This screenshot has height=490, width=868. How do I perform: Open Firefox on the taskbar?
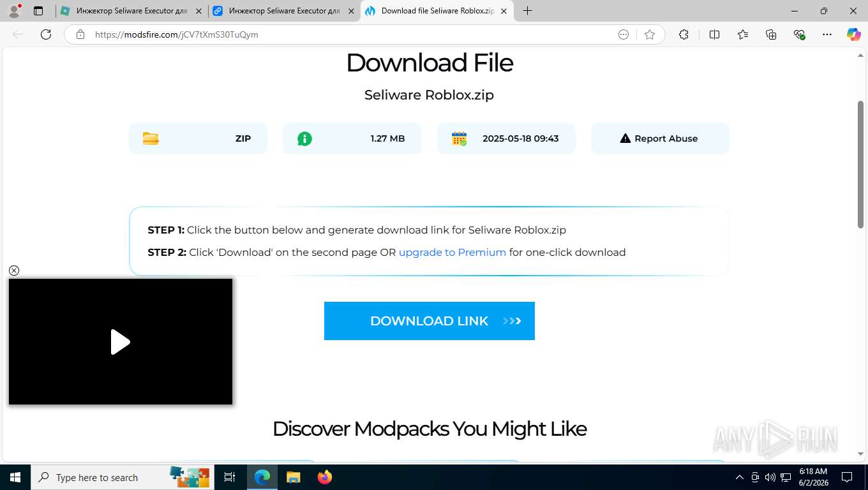point(324,477)
